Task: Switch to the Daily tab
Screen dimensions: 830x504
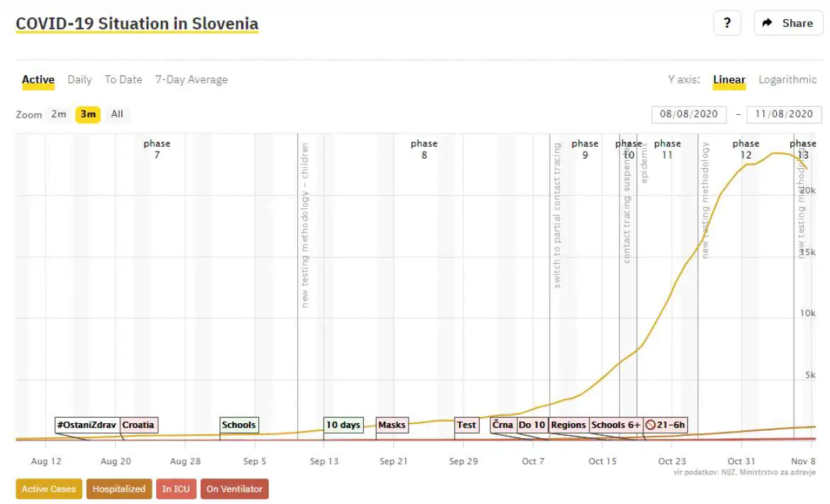Action: tap(79, 79)
